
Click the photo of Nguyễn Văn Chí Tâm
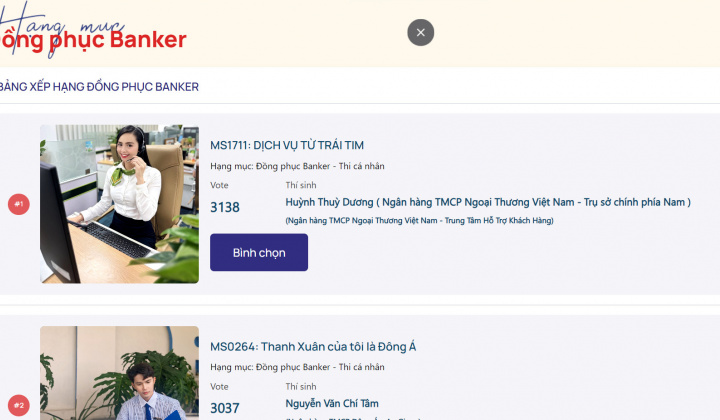click(119, 373)
